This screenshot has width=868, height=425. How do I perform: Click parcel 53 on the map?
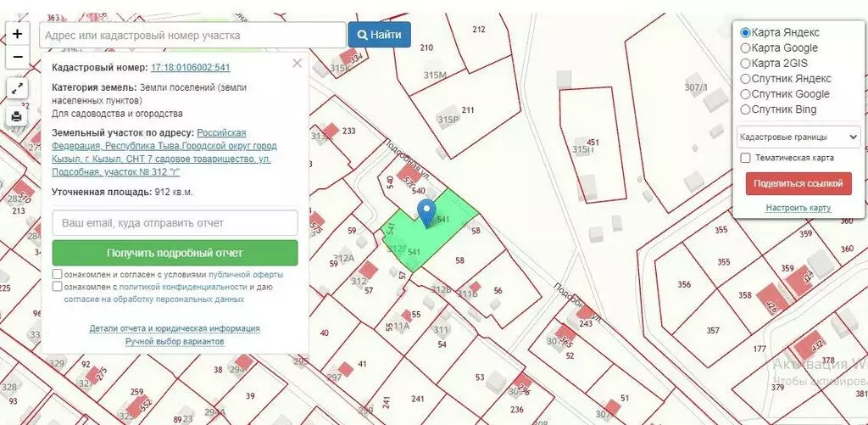point(480,377)
